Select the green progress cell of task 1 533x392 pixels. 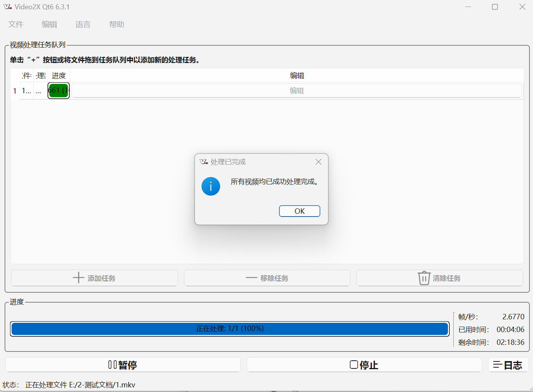click(58, 91)
